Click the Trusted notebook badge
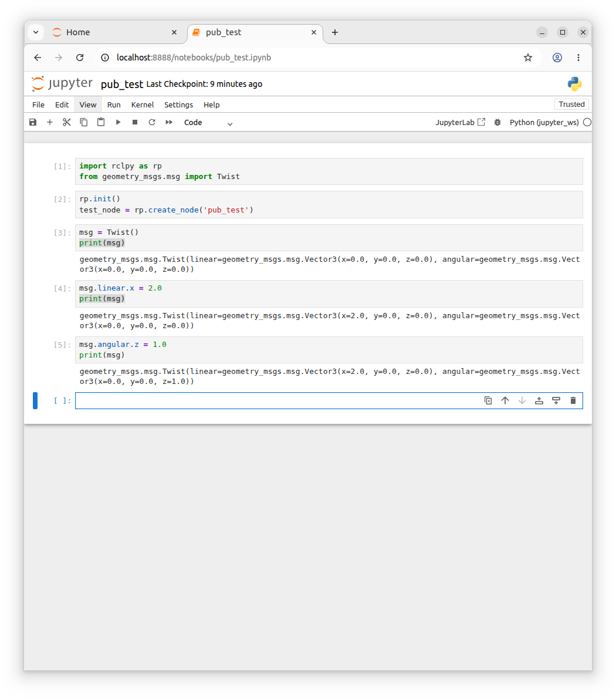This screenshot has height=698, width=616. 571,104
